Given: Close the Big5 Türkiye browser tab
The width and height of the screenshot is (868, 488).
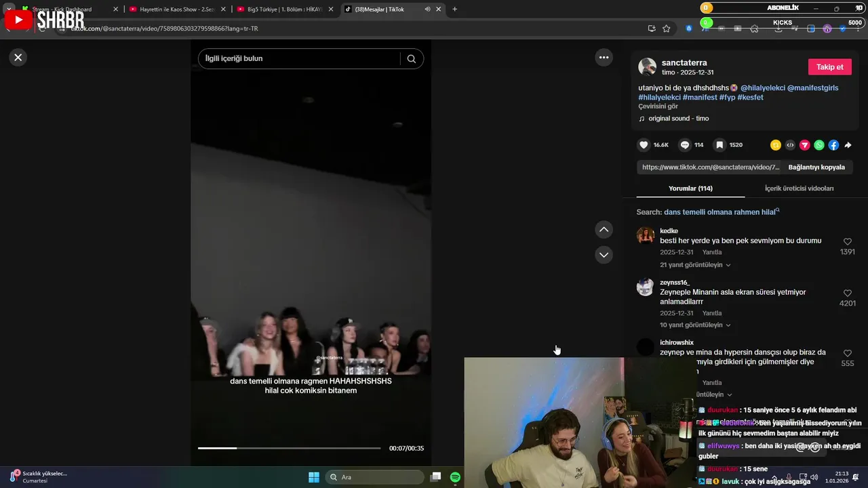Looking at the screenshot, I should pos(331,9).
